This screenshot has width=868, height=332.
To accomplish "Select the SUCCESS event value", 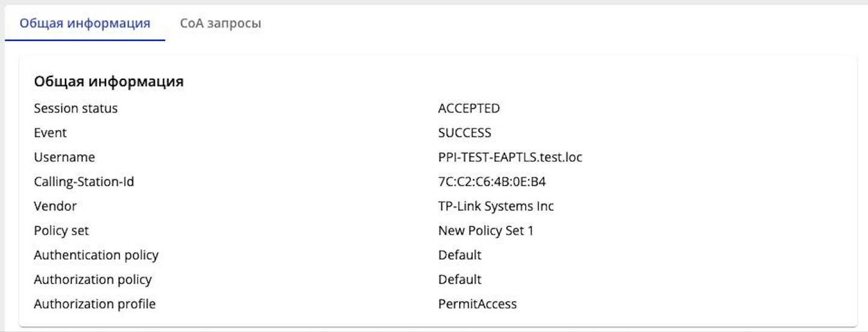I will coord(465,133).
